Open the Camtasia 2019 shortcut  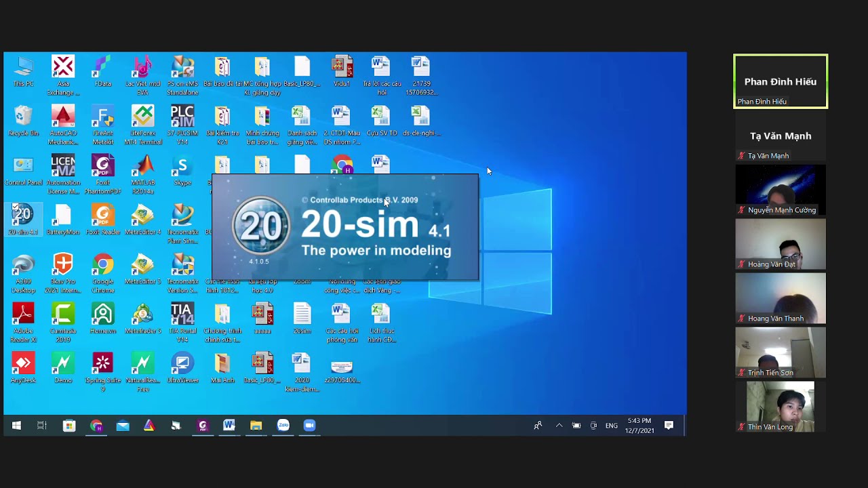point(63,323)
